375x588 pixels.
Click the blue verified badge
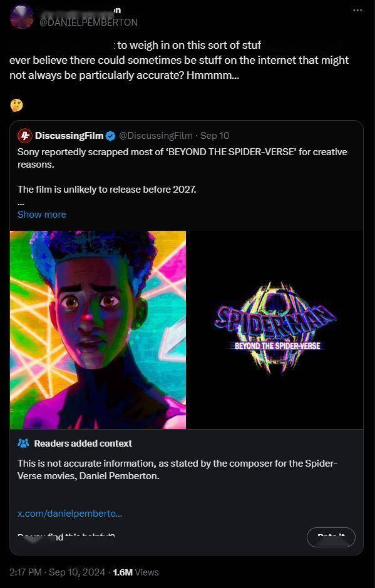point(110,136)
